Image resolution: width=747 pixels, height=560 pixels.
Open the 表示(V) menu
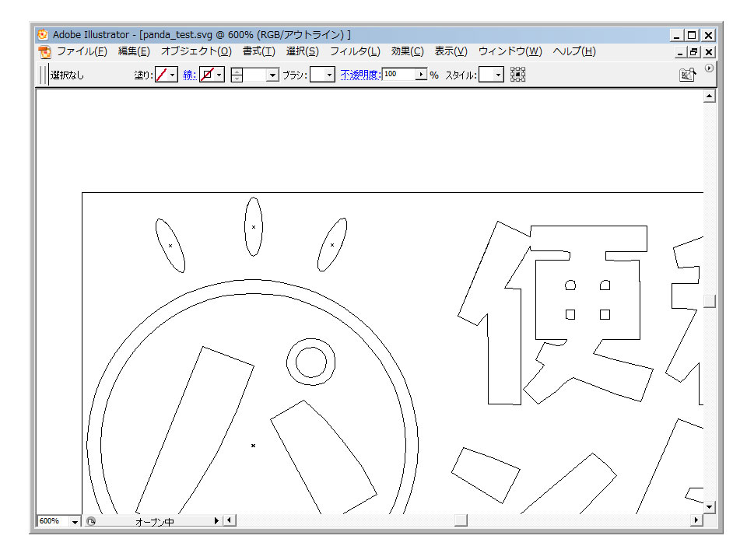[451, 51]
